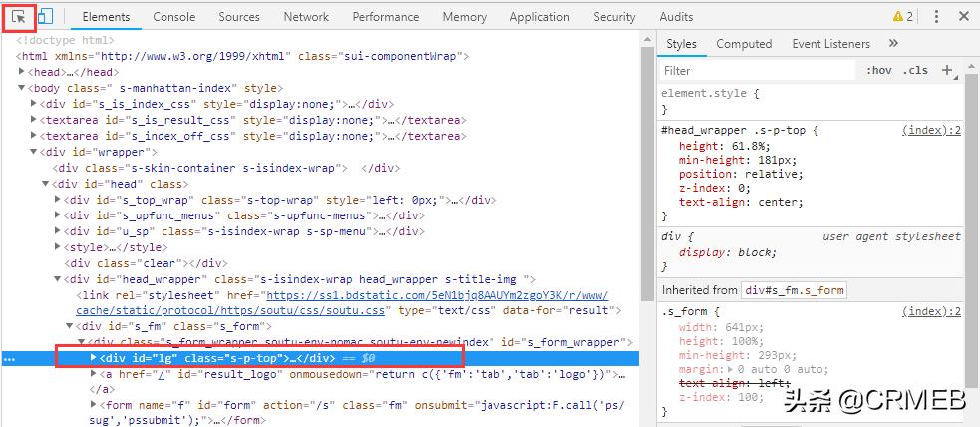Toggle the device toolbar icon

46,17
